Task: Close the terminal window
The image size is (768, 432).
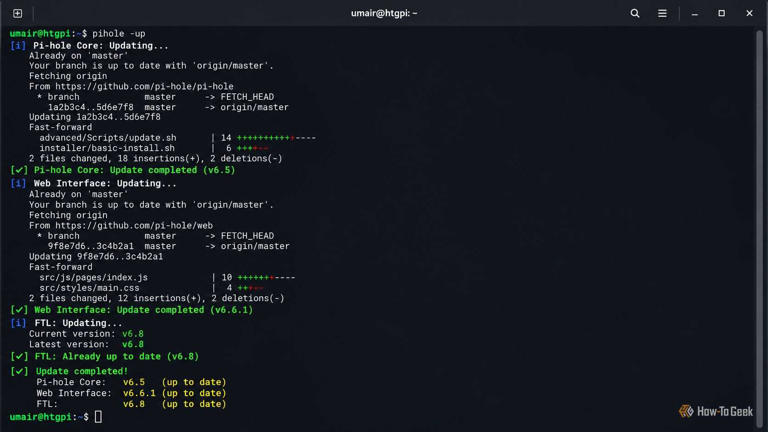Action: (749, 13)
